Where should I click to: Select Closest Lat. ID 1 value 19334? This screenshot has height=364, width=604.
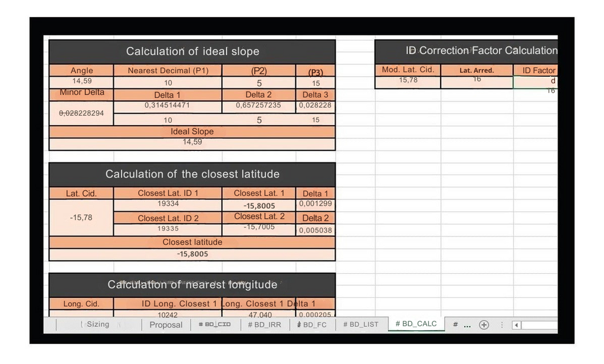[x=168, y=204]
